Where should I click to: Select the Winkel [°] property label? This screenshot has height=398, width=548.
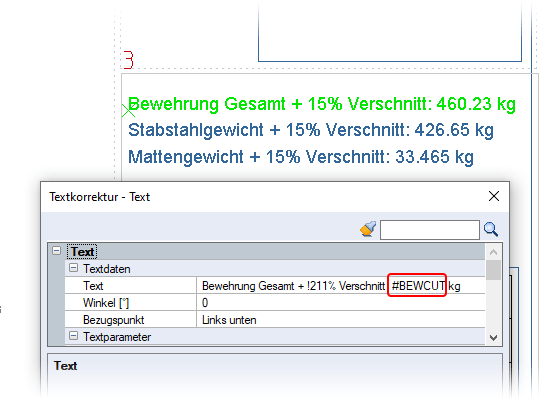tap(130, 303)
